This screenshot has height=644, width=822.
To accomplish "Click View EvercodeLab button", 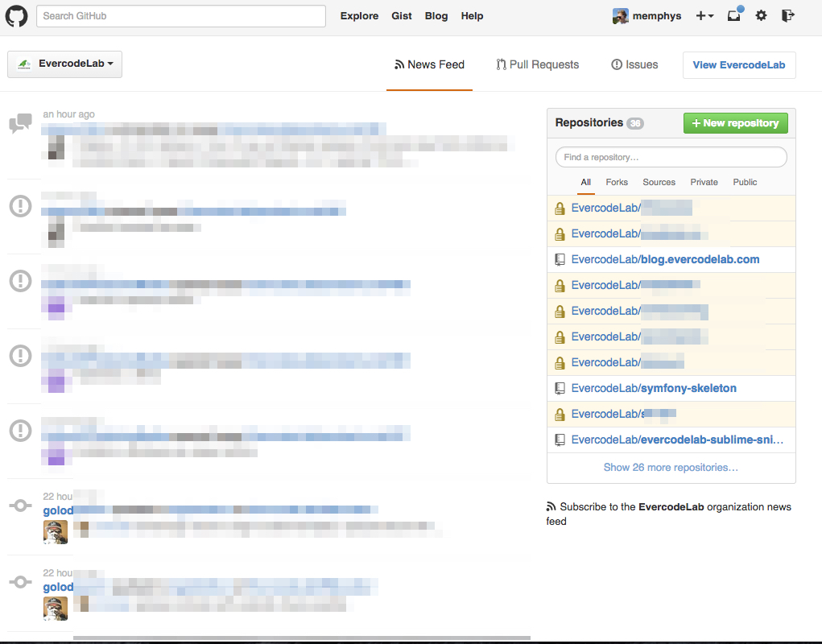I will point(738,65).
